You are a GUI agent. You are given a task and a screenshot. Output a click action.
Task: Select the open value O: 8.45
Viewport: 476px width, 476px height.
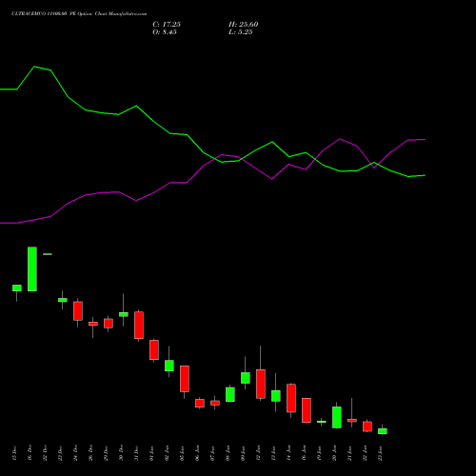[165, 32]
